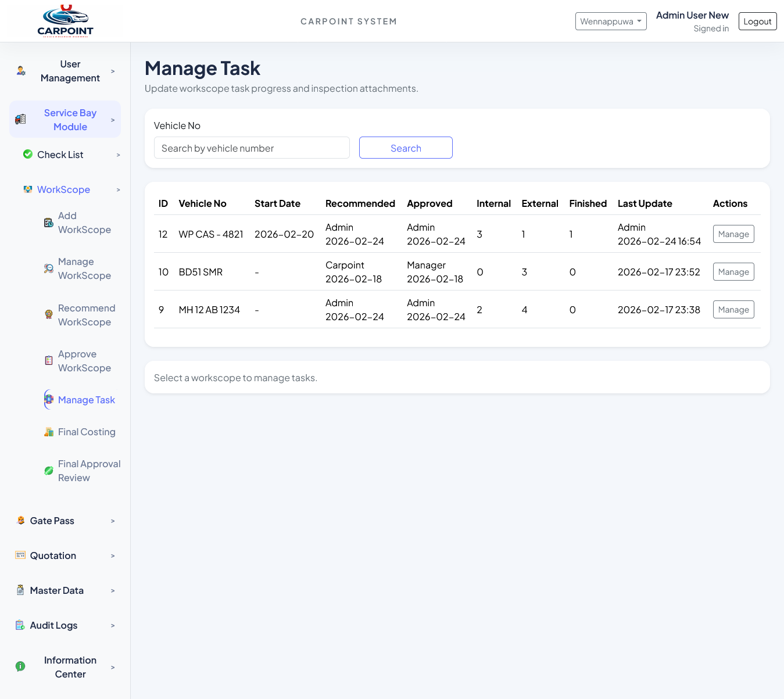
Task: Select the Final Approval Review leaf icon
Action: click(x=48, y=471)
